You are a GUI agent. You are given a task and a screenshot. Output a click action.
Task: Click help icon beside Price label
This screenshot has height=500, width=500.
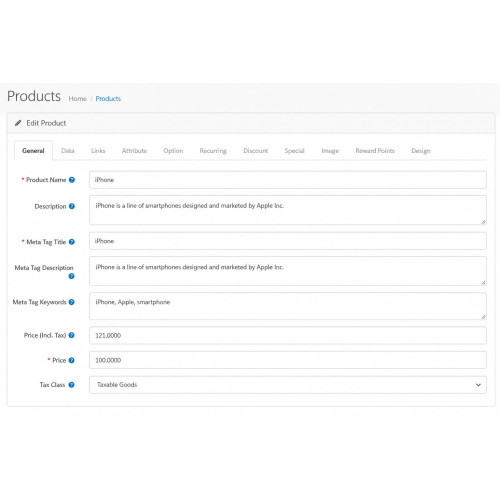71,360
